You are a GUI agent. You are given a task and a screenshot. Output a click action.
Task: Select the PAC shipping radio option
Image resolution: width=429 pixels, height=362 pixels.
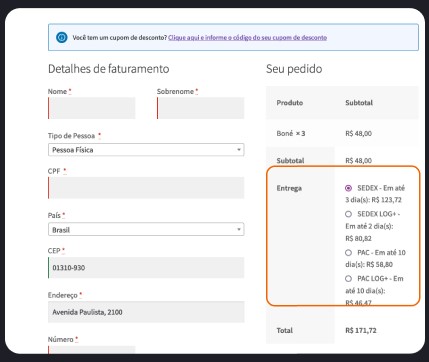click(348, 253)
